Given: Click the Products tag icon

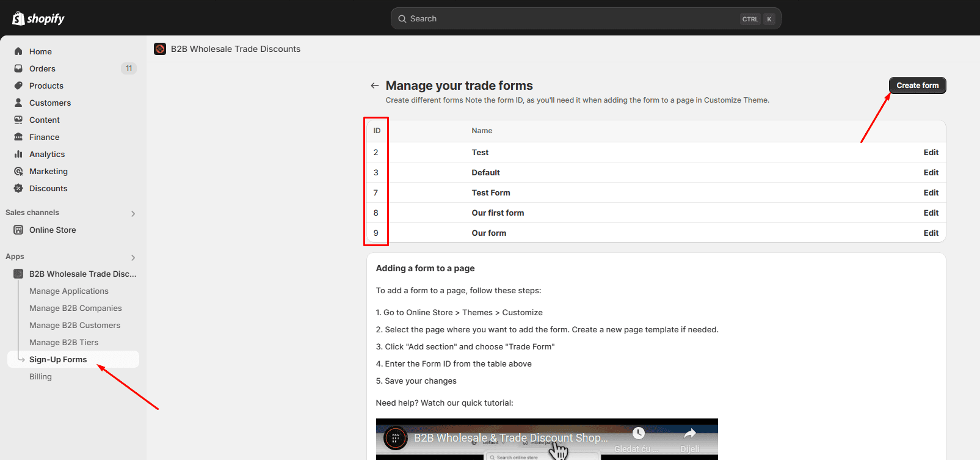Looking at the screenshot, I should point(18,86).
